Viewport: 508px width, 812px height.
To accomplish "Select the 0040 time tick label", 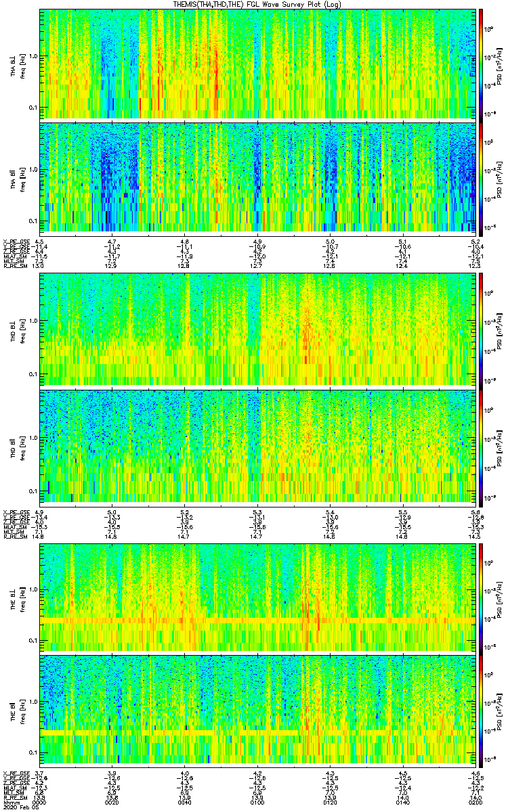I will [x=185, y=802].
